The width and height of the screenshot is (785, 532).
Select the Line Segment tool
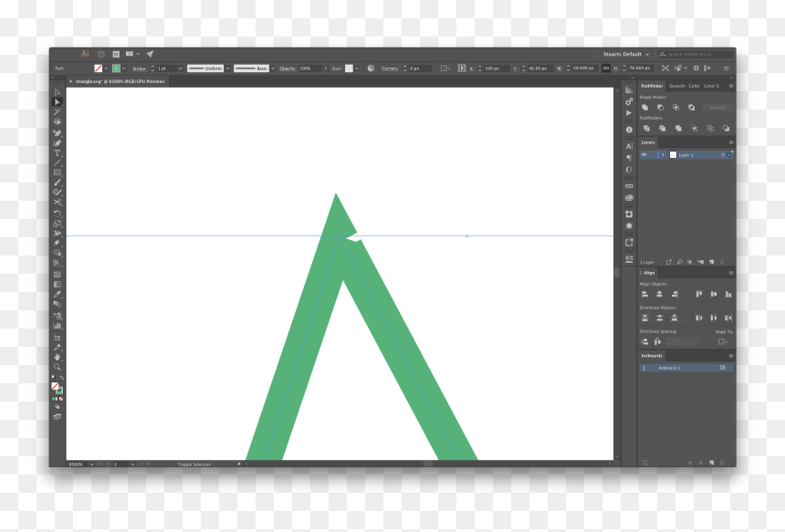(58, 162)
